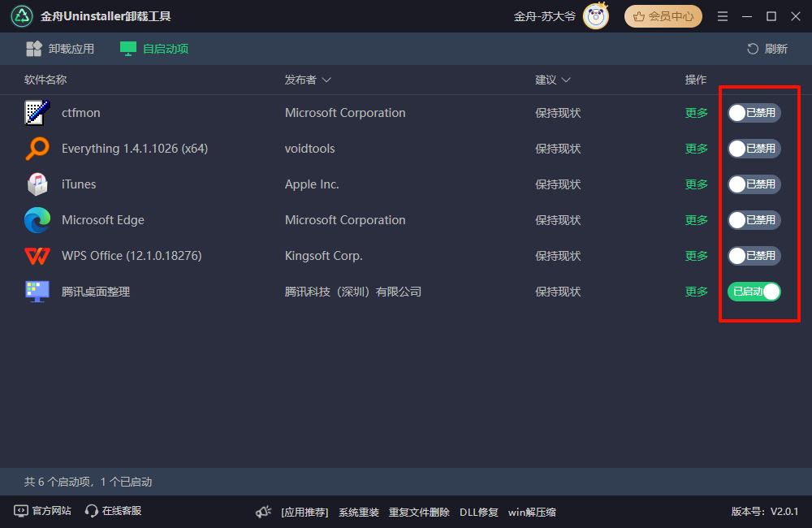This screenshot has width=812, height=528.
Task: Select the WPS Office (12.1.0.18276) name
Action: 132,255
